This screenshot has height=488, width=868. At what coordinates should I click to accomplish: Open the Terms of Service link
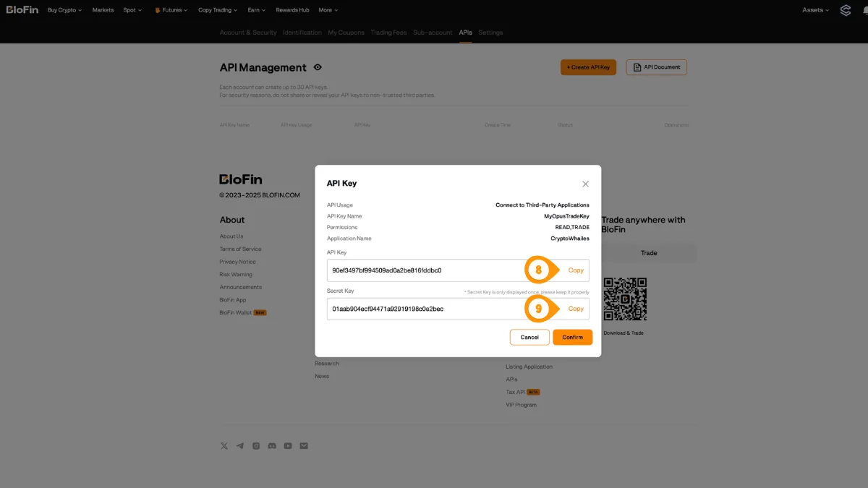tap(241, 249)
